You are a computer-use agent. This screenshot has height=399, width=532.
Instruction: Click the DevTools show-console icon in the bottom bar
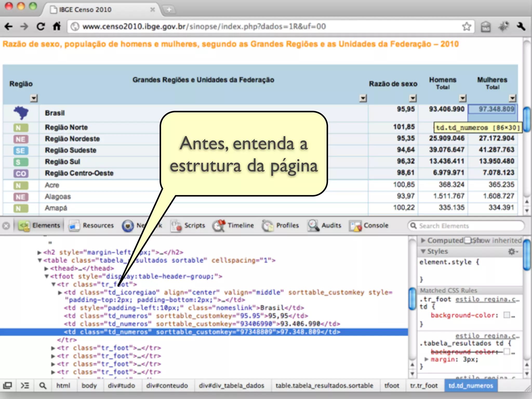click(25, 385)
